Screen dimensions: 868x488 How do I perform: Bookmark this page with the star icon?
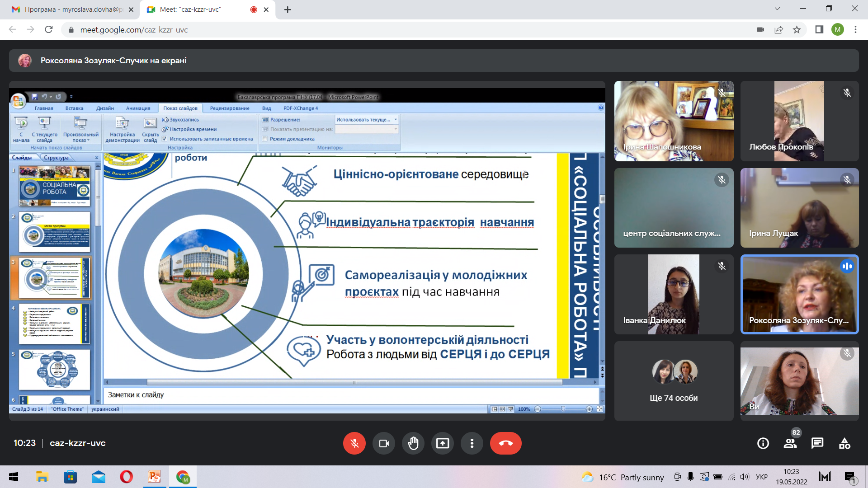pos(797,30)
